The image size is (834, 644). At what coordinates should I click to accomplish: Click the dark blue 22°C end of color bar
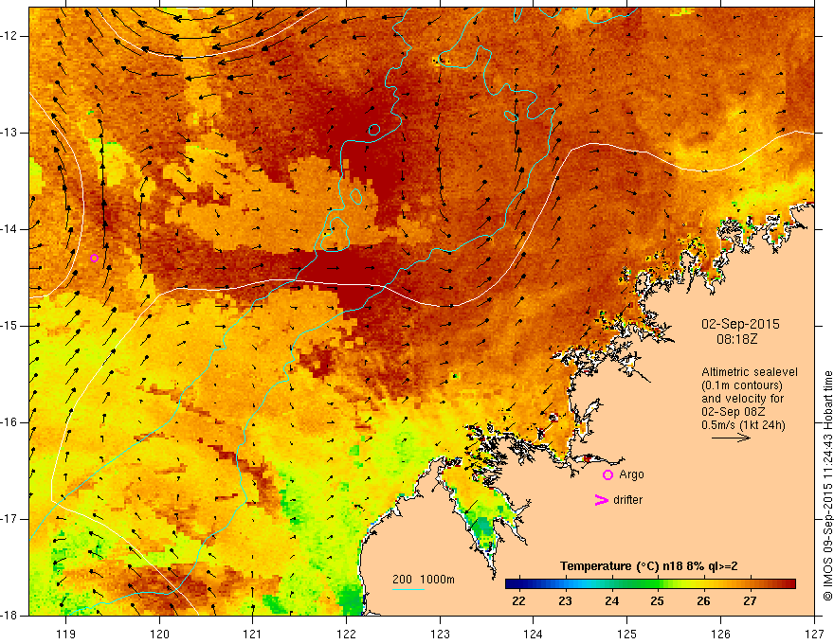pyautogui.click(x=510, y=584)
